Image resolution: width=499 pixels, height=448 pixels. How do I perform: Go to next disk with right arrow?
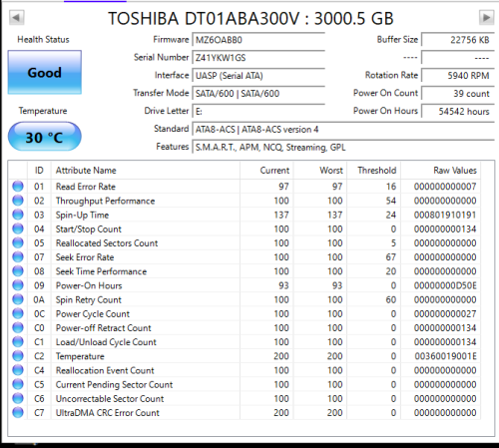[x=486, y=17]
